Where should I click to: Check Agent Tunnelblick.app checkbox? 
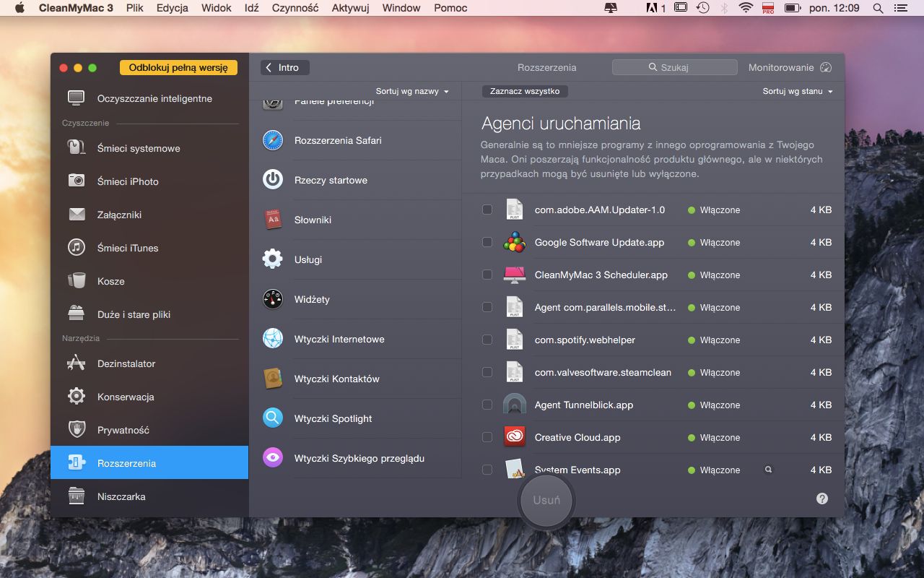487,405
